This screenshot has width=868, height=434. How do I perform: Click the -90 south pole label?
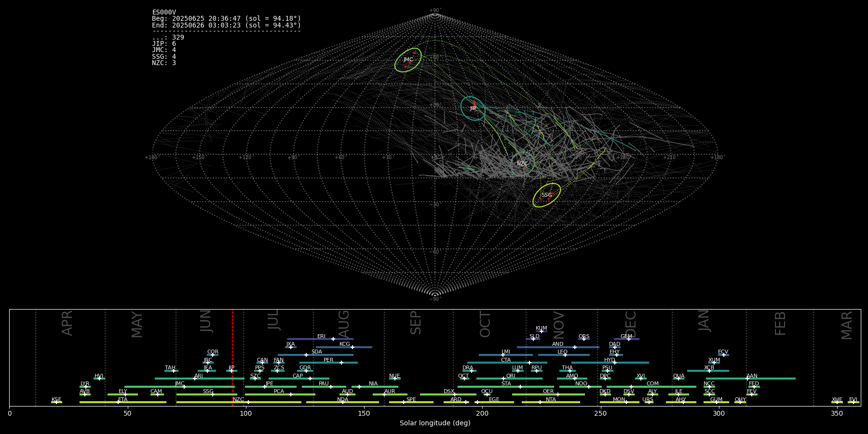(x=435, y=299)
